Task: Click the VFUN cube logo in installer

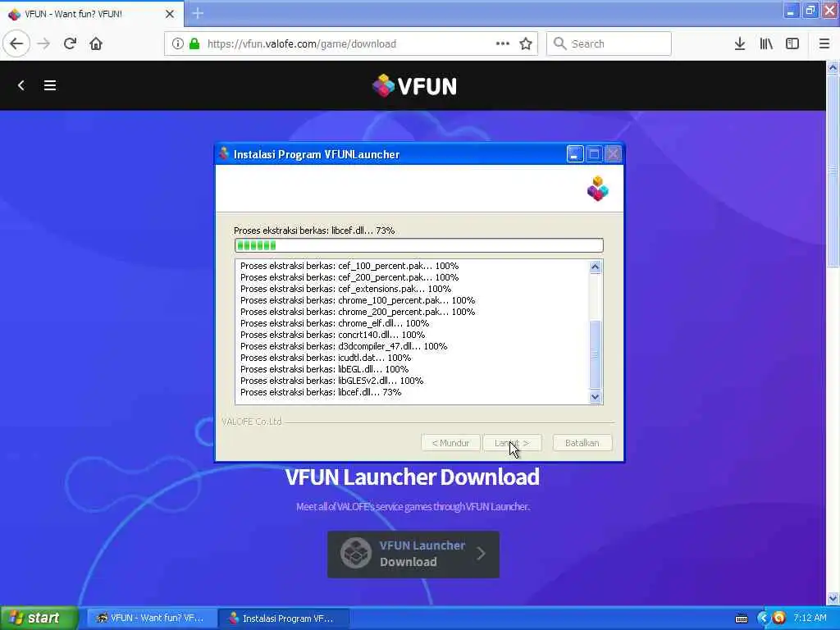Action: (597, 189)
